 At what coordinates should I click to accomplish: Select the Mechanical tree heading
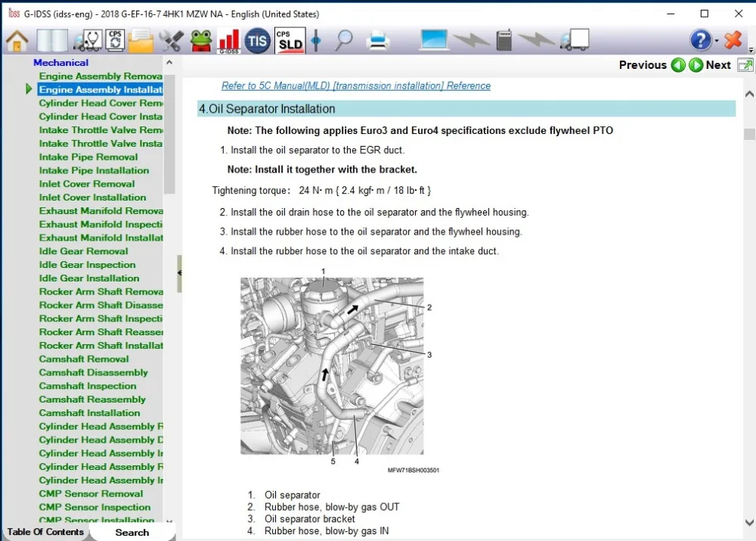(60, 62)
